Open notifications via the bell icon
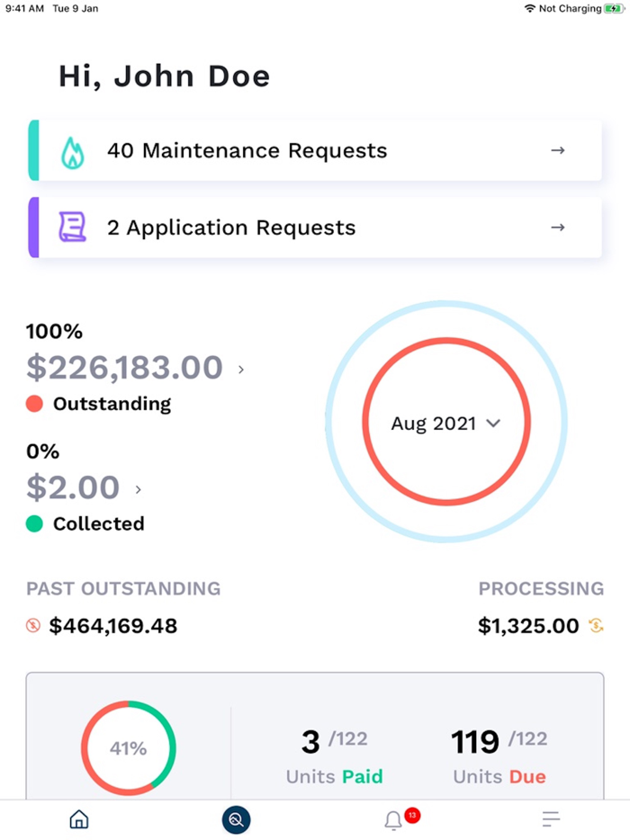 pyautogui.click(x=393, y=821)
